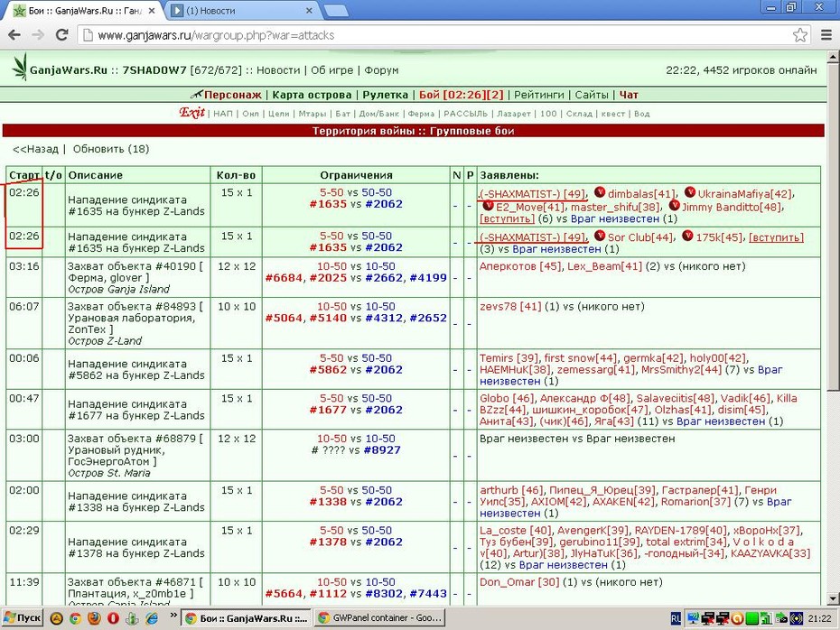This screenshot has height=630, width=840.
Task: Launch Firefox from the quick launch bar
Action: coord(94,619)
